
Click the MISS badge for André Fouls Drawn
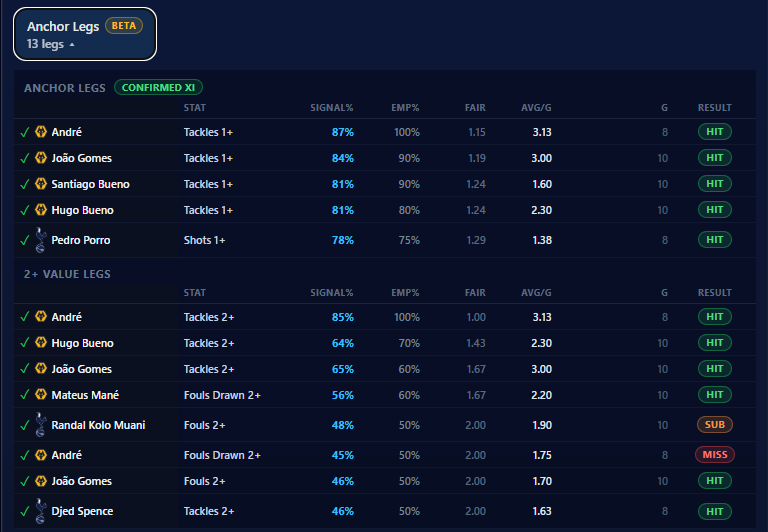tap(715, 455)
